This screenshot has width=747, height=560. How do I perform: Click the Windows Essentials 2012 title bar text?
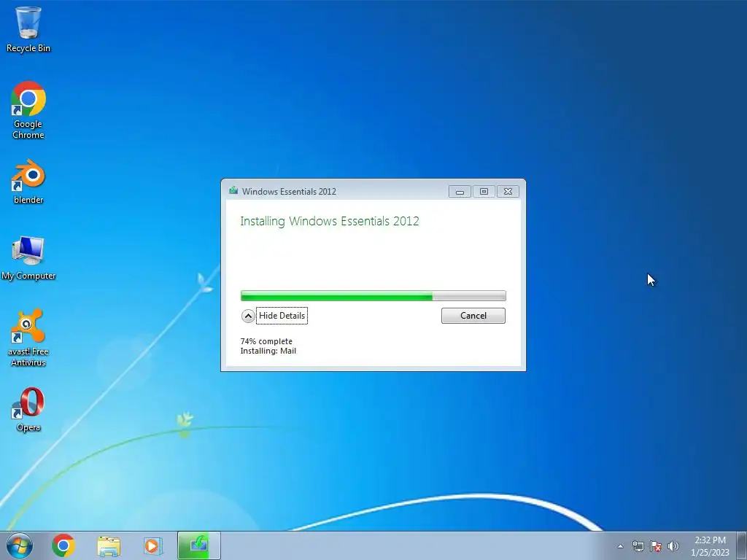(x=289, y=192)
